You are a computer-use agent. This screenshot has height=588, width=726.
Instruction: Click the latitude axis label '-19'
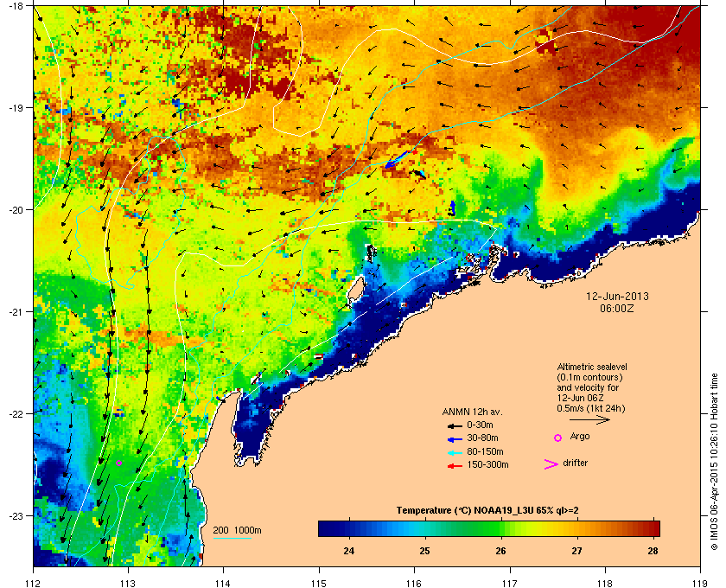coord(16,107)
